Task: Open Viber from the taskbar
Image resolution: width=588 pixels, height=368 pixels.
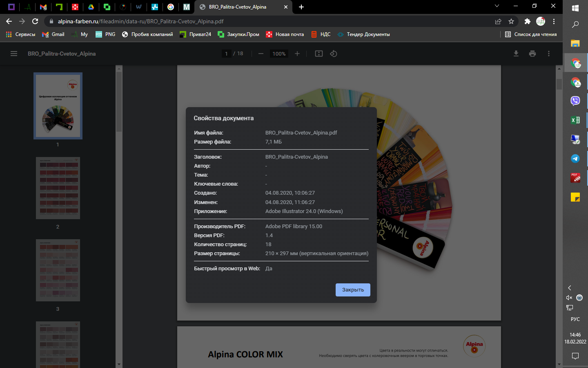Action: tap(575, 101)
